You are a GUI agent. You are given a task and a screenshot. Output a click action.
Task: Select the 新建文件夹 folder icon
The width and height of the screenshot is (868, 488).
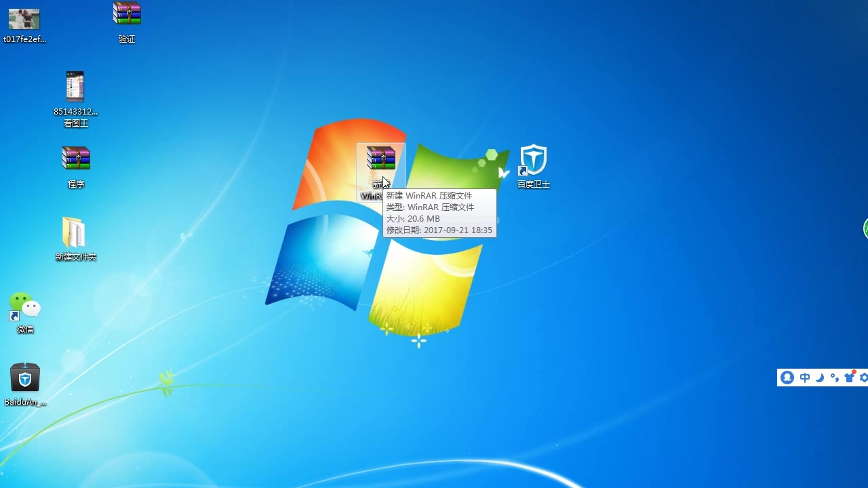point(74,232)
